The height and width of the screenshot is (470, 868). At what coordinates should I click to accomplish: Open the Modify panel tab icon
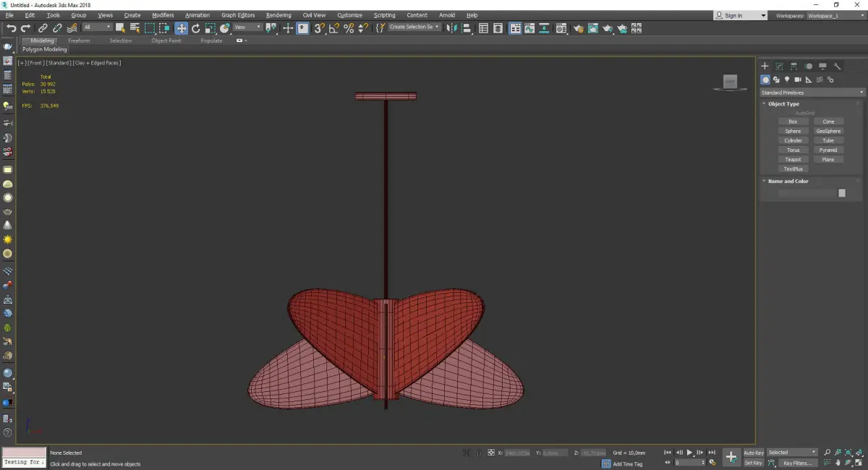click(x=779, y=66)
